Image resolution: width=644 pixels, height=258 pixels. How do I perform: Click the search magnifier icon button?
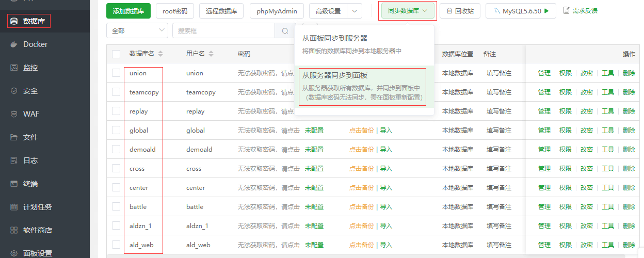(285, 31)
